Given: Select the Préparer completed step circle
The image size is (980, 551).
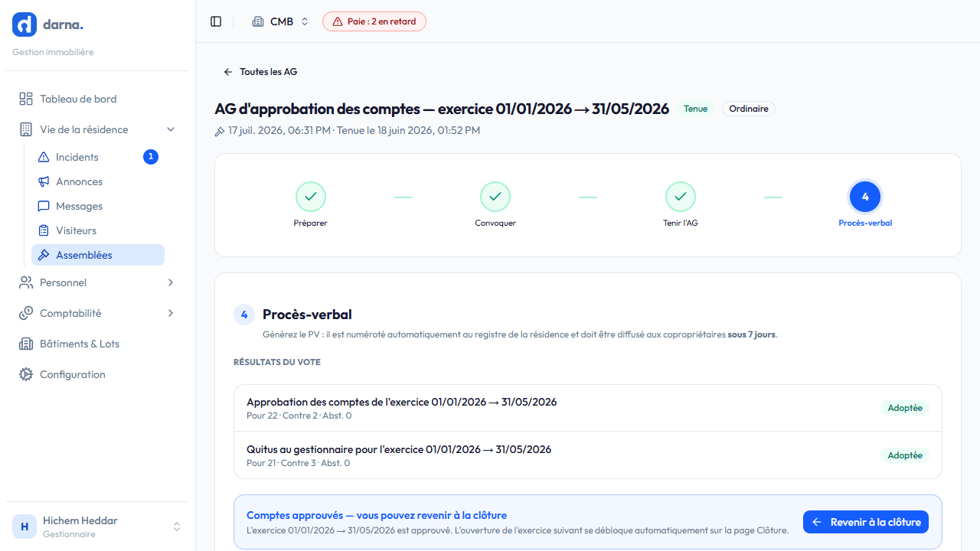Looking at the screenshot, I should pyautogui.click(x=311, y=197).
